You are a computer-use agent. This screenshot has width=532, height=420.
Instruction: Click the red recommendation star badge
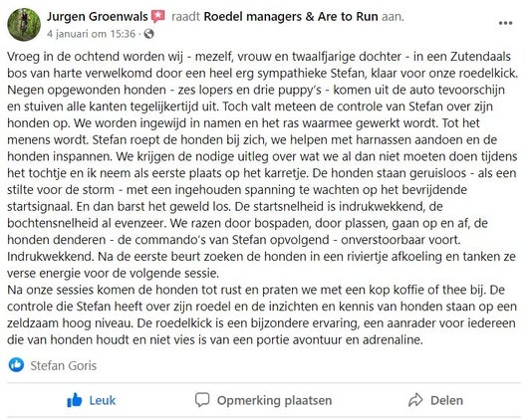point(158,16)
